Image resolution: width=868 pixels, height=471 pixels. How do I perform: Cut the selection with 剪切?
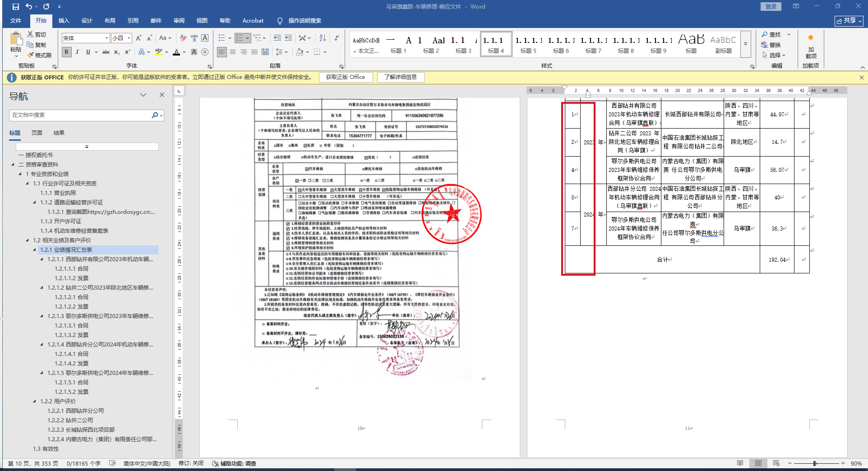pyautogui.click(x=37, y=34)
